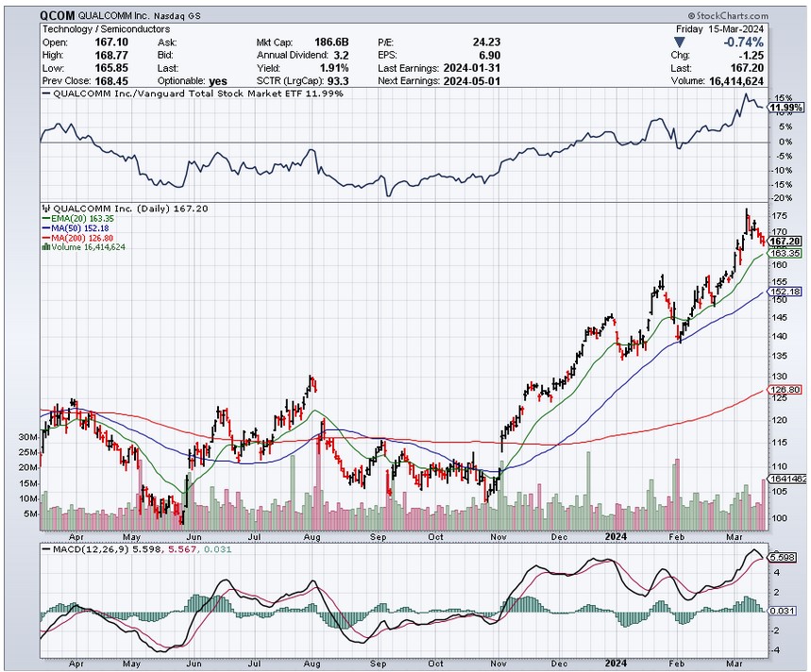Click the SCTR (LrgCap) value 93.3
Image resolution: width=811 pixels, height=672 pixels.
tap(338, 81)
